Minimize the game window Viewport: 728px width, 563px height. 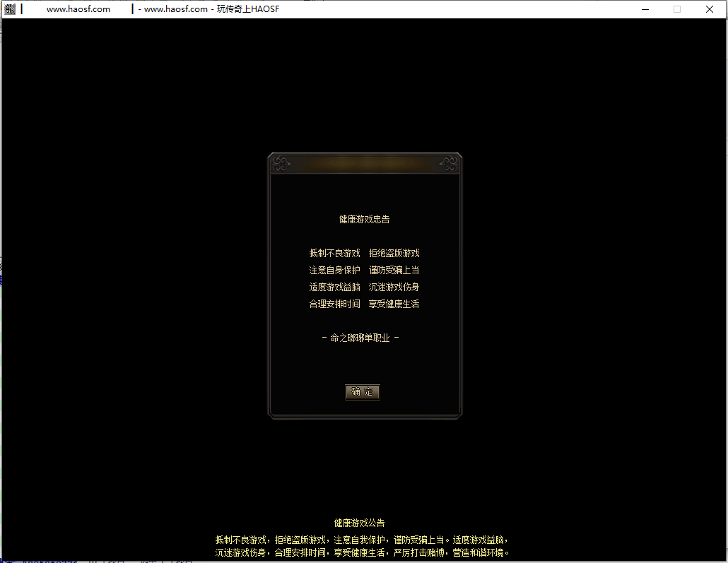(x=644, y=9)
